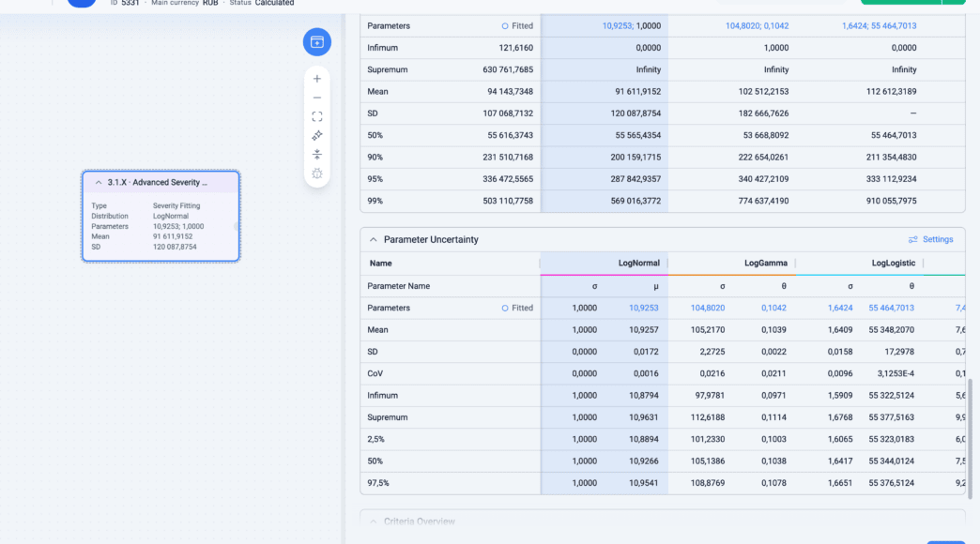Screen dimensions: 980x544
Task: Click the 97,5% value 108,8769
Action: click(708, 483)
